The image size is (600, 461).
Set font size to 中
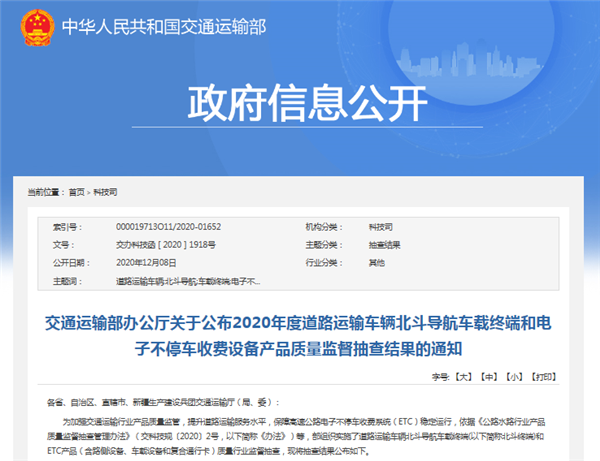pyautogui.click(x=488, y=380)
